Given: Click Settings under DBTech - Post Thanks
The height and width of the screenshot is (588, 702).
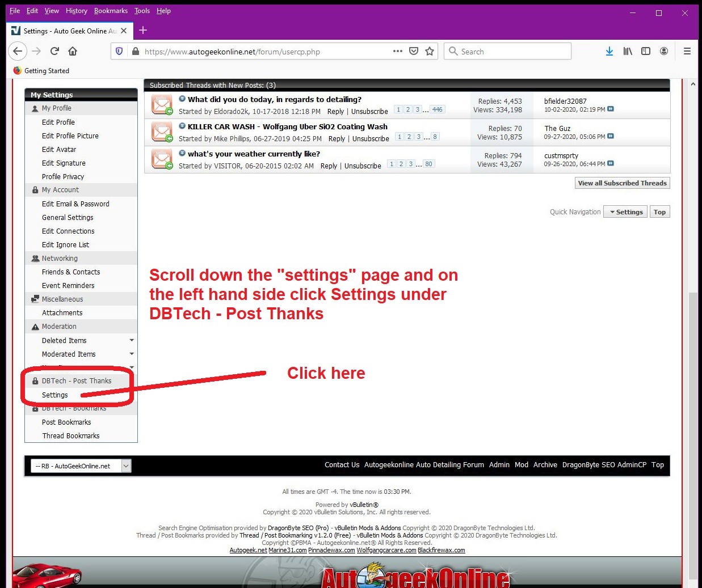Looking at the screenshot, I should click(55, 395).
